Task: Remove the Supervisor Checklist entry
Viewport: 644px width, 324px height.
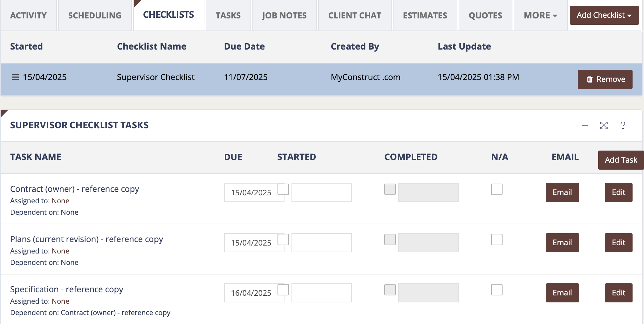Action: (x=605, y=79)
